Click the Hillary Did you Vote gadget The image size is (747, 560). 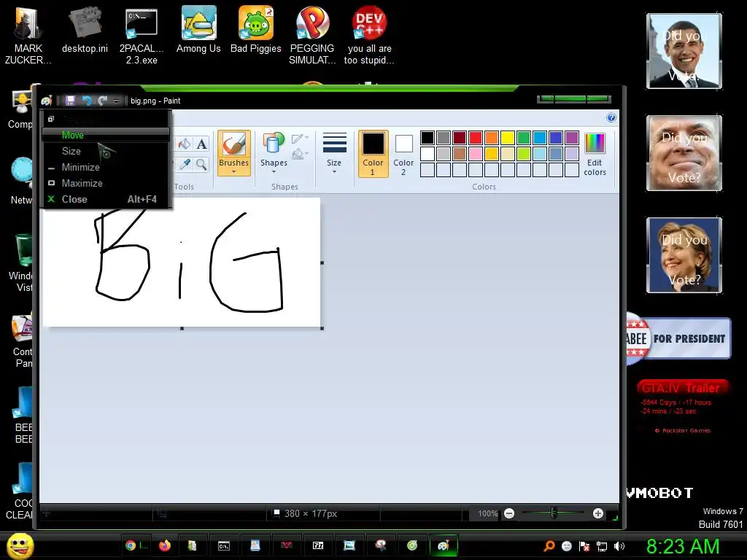pos(684,254)
